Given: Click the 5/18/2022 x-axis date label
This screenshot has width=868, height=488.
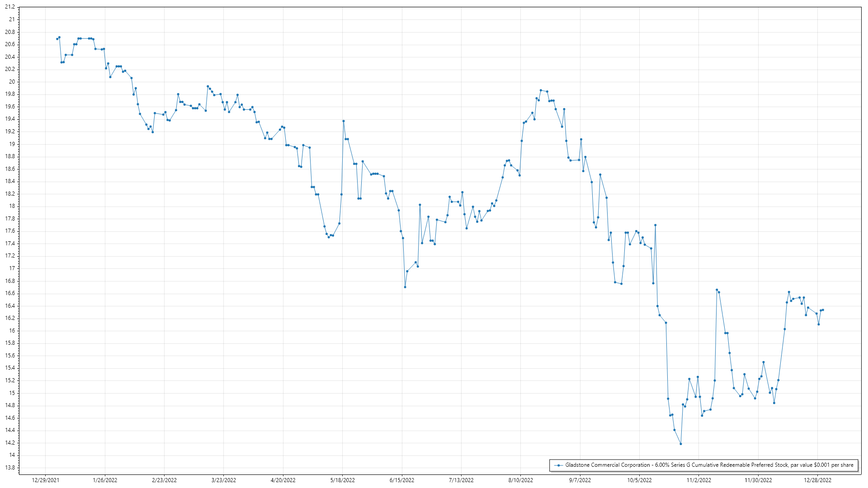Looking at the screenshot, I should pyautogui.click(x=342, y=480).
